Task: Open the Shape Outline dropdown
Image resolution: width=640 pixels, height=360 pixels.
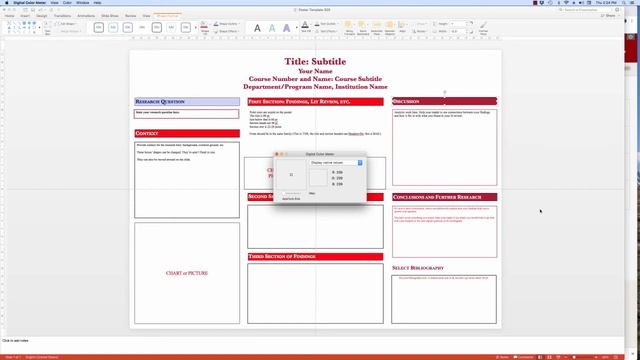Action: tap(226, 24)
